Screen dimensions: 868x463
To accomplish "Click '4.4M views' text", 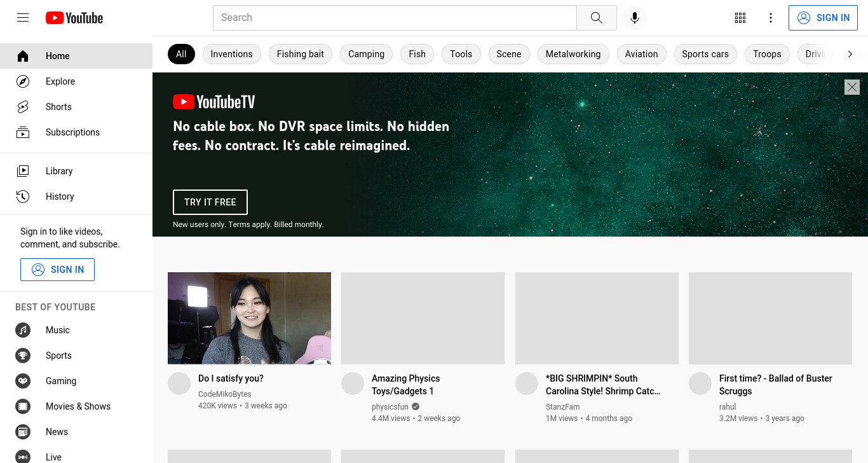I will coord(391,418).
